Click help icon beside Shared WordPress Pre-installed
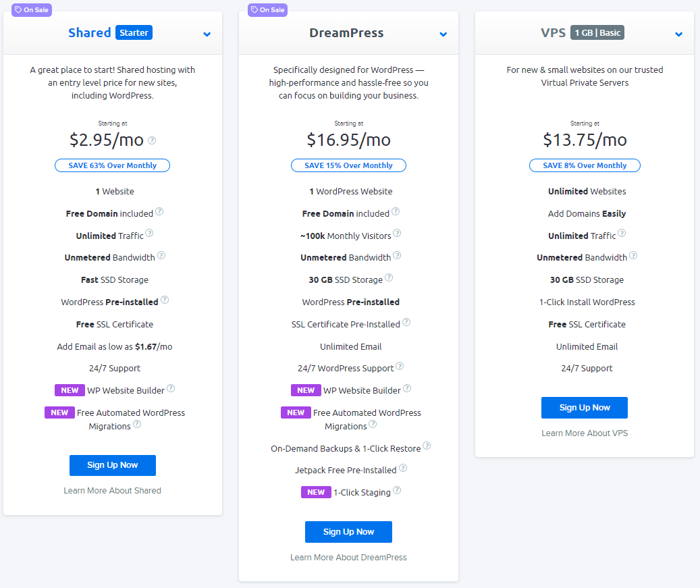 tap(165, 300)
